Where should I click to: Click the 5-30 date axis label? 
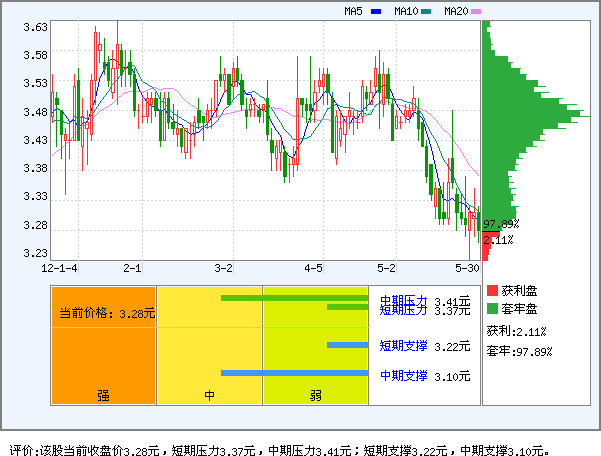coord(467,268)
